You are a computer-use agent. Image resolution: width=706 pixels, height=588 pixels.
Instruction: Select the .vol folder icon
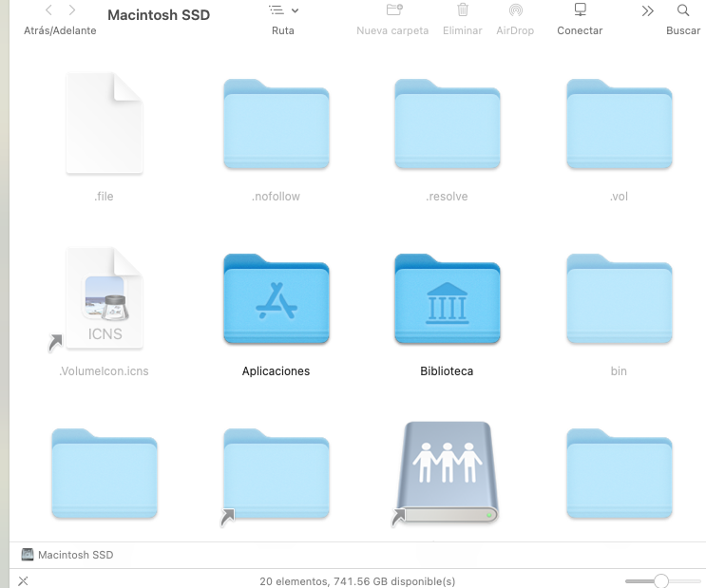coord(620,124)
